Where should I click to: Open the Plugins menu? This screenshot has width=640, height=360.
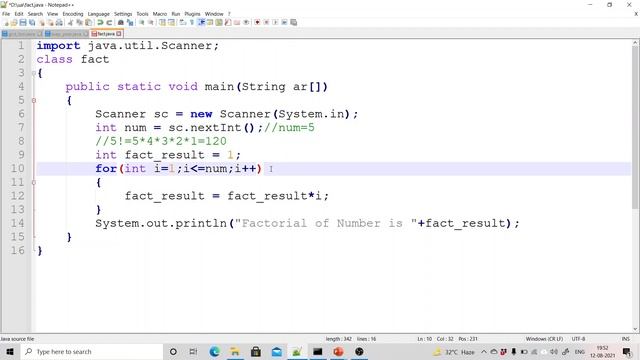pos(192,14)
